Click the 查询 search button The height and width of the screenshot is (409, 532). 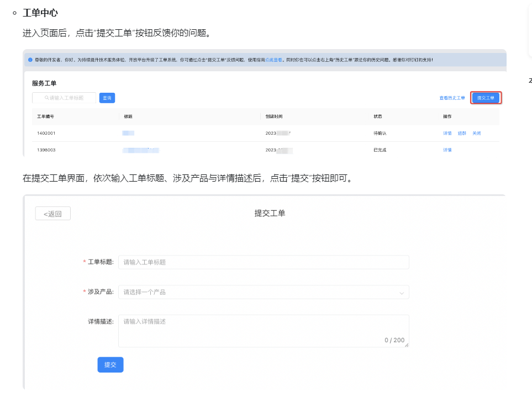tap(107, 98)
